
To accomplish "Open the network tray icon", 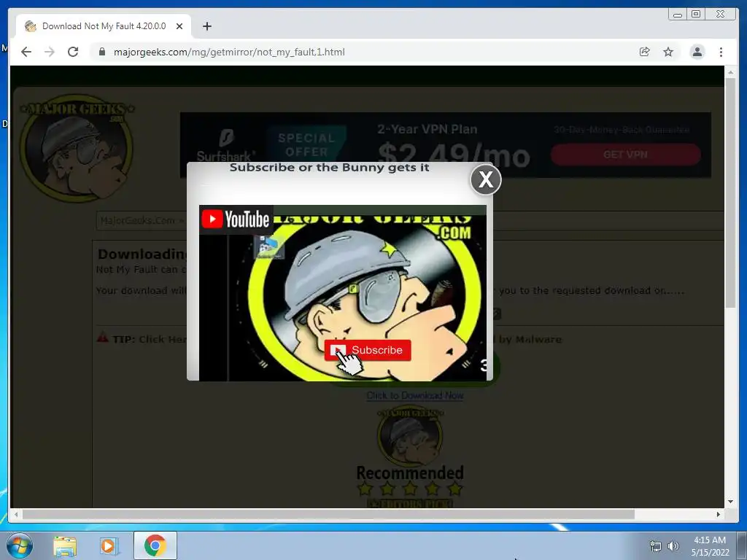I will 656,546.
